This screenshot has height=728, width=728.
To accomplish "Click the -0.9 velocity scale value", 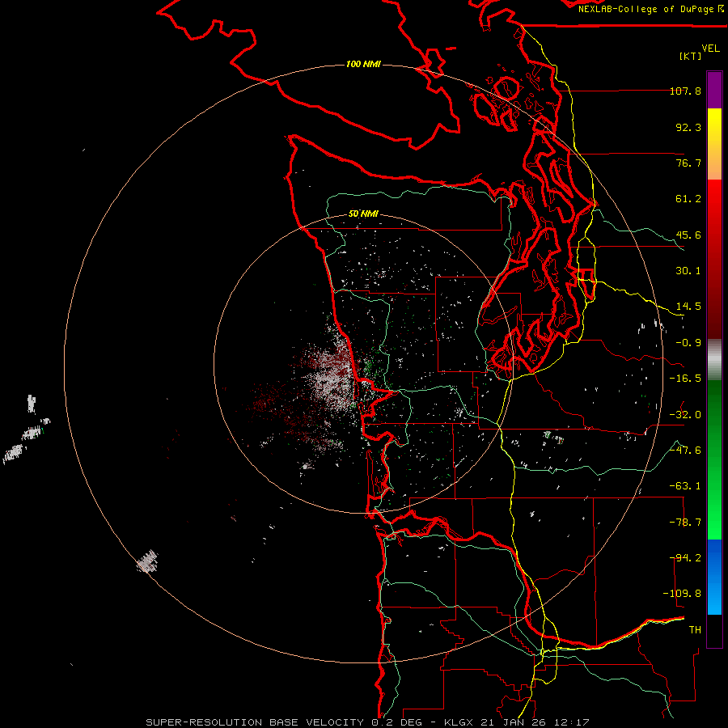I will pyautogui.click(x=688, y=343).
